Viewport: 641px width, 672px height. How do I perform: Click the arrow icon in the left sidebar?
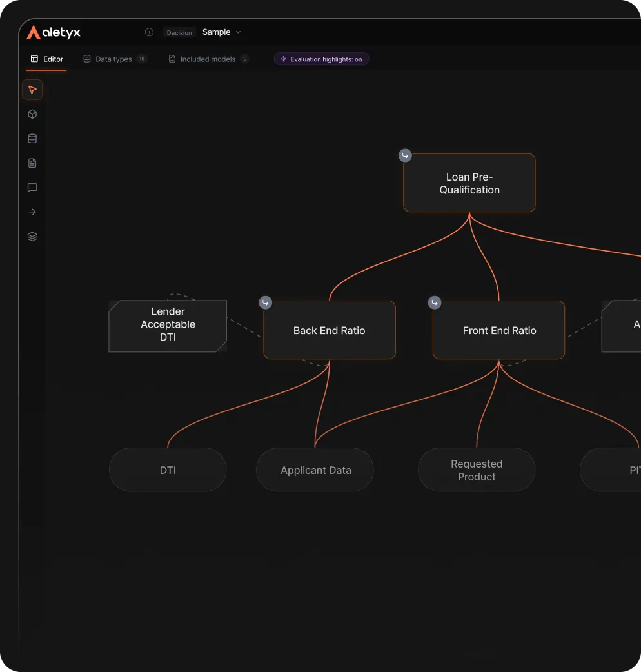coord(32,212)
